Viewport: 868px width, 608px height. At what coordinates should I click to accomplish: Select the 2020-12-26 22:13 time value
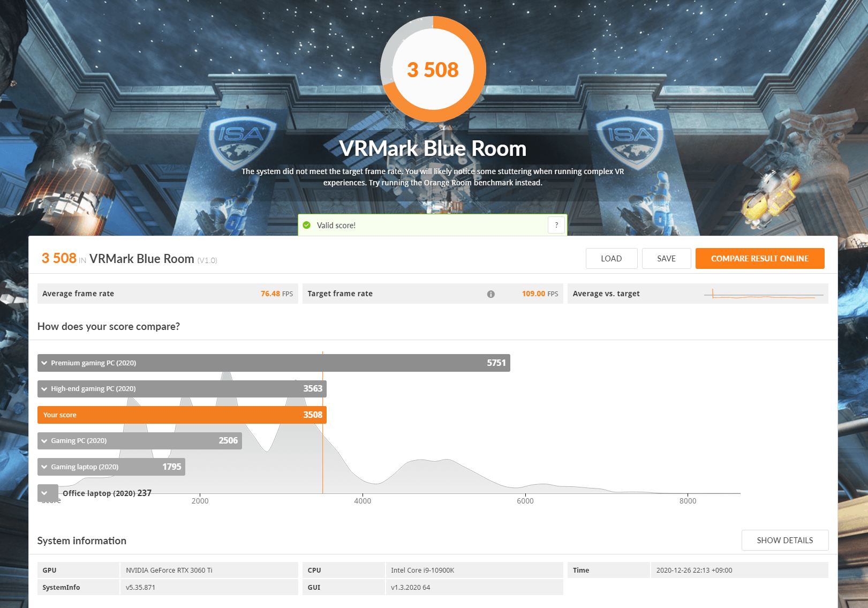click(x=695, y=570)
